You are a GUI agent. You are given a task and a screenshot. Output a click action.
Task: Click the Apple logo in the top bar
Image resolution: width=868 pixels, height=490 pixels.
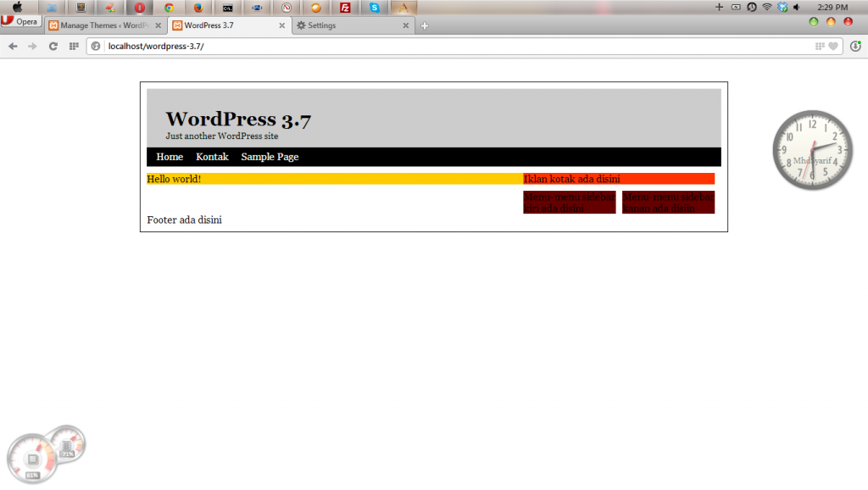(x=18, y=7)
